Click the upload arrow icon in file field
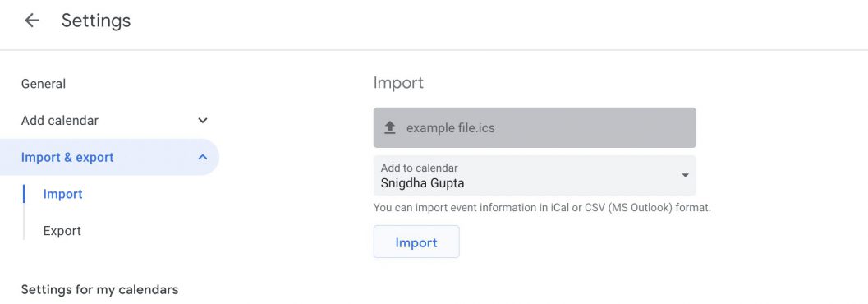 (x=390, y=128)
